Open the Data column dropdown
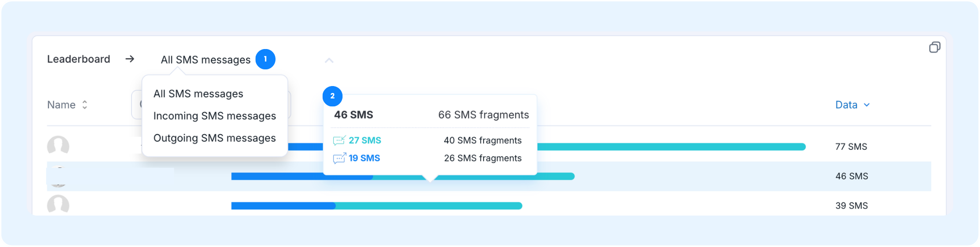This screenshot has width=980, height=247. click(x=852, y=105)
